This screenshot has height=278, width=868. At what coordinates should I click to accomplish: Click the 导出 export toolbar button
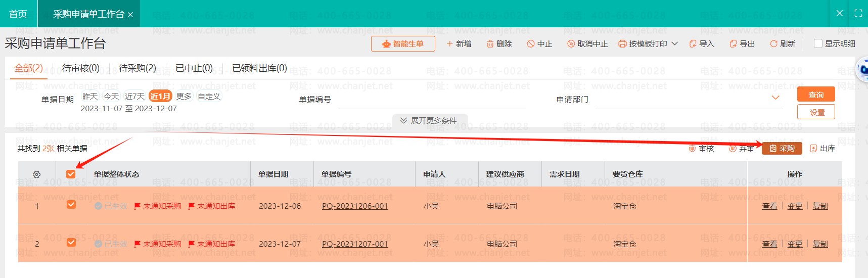(x=742, y=44)
